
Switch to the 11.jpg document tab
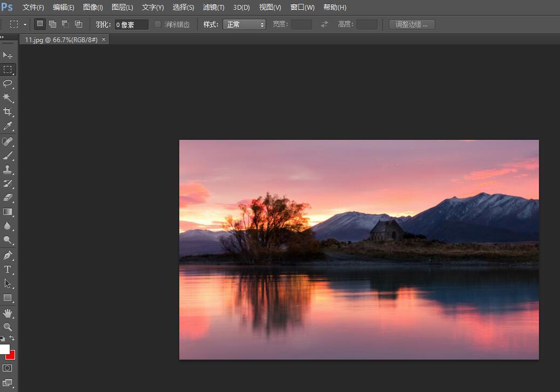click(61, 39)
